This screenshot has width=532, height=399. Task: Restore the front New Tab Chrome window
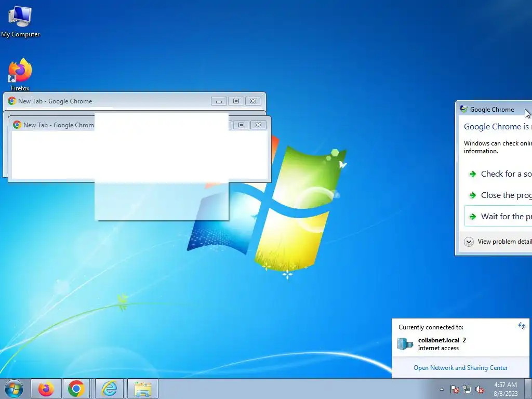tap(241, 125)
